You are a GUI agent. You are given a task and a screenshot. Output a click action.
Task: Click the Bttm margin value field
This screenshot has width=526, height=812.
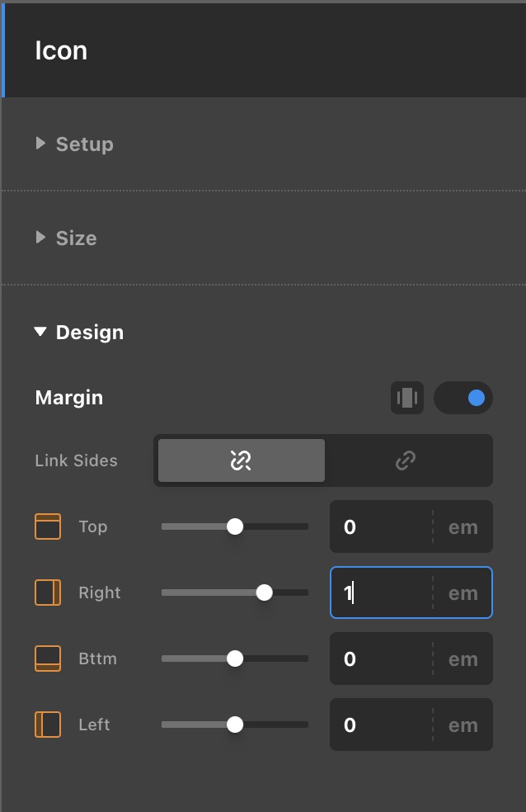(x=379, y=659)
